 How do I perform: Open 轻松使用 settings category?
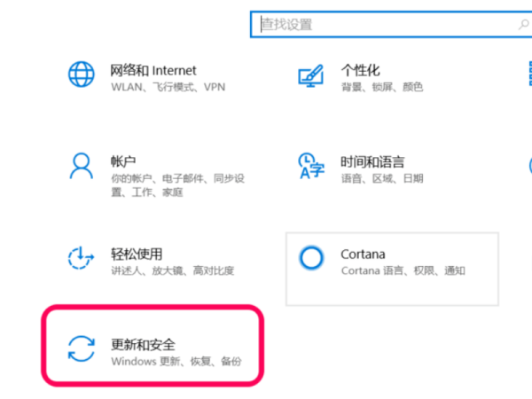pos(137,254)
